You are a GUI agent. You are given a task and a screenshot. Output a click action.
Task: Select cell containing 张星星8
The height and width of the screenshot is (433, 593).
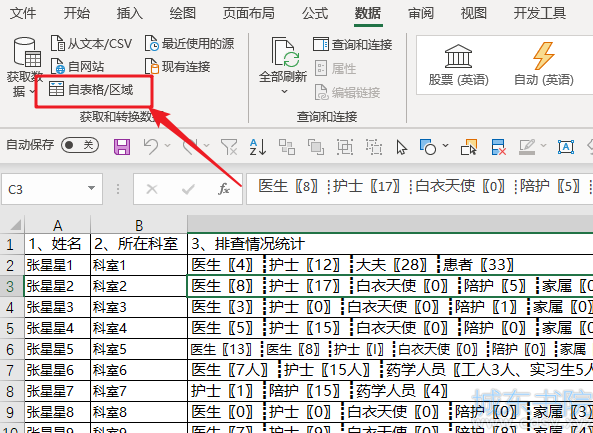point(57,412)
